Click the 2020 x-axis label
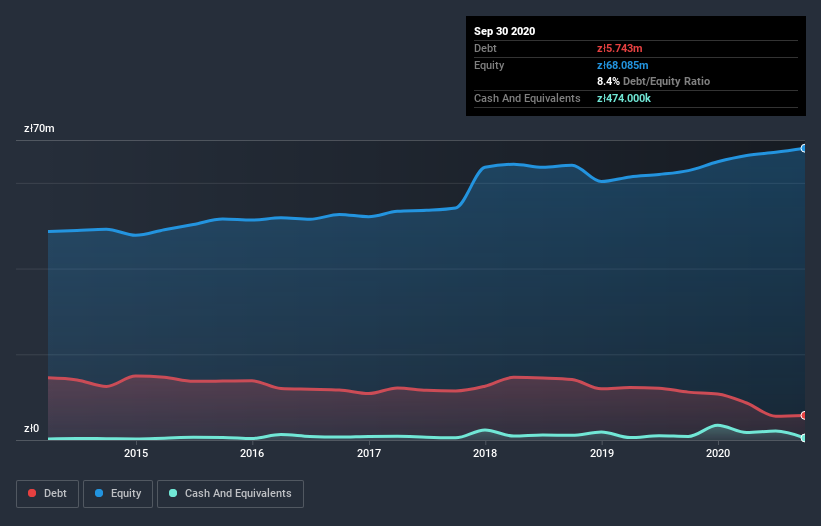This screenshot has width=821, height=526. tap(718, 453)
